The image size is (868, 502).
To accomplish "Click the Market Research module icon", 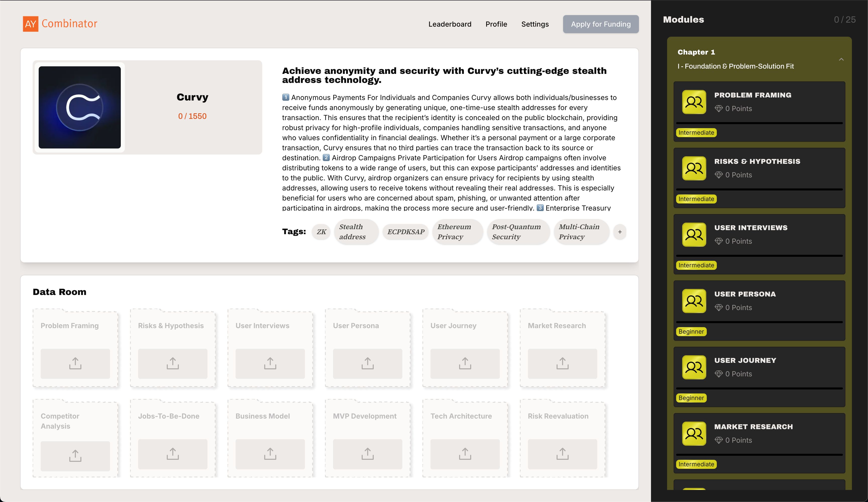I will click(x=694, y=434).
